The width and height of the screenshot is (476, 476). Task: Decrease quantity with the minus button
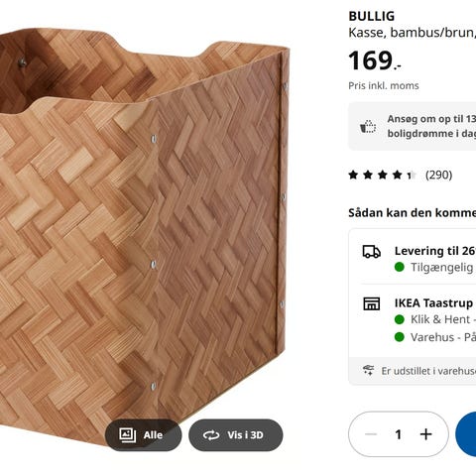click(371, 434)
